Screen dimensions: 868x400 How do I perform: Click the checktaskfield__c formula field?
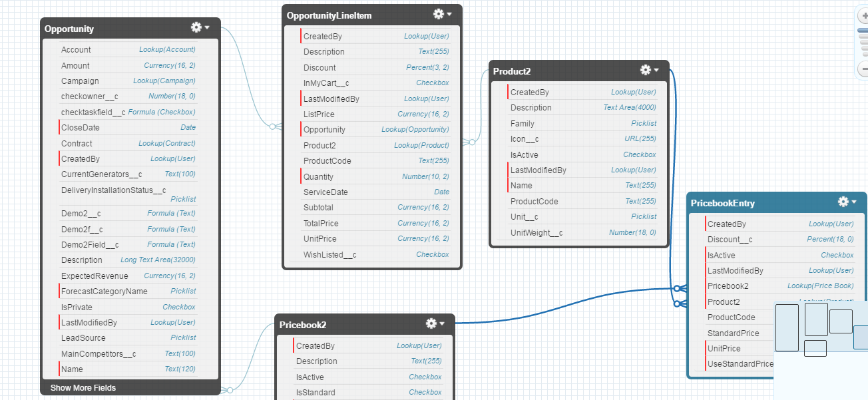[x=128, y=112]
